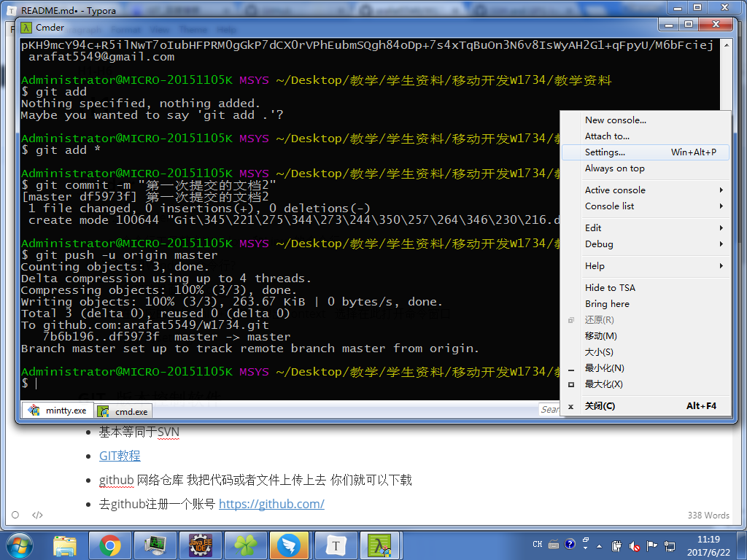
Task: Click the Cmder scrollbar up arrow
Action: coord(726,45)
